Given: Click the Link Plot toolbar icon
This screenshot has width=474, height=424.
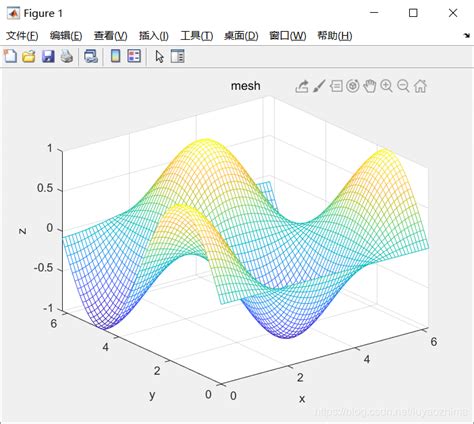Looking at the screenshot, I should tap(91, 56).
